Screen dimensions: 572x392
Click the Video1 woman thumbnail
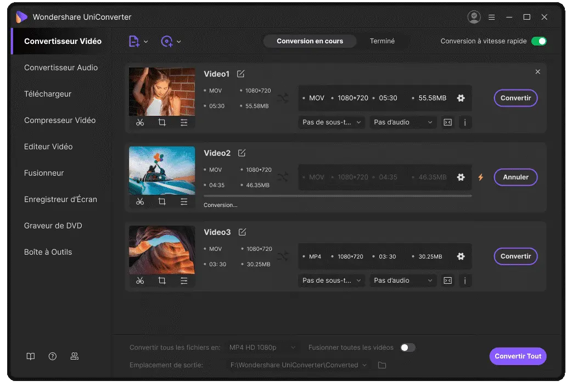click(162, 92)
